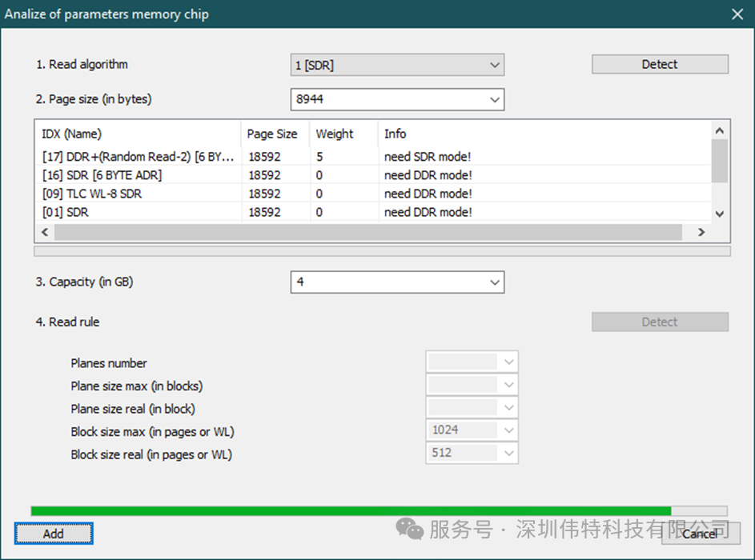The width and height of the screenshot is (755, 560).
Task: Click the Cancel button
Action: tap(699, 534)
